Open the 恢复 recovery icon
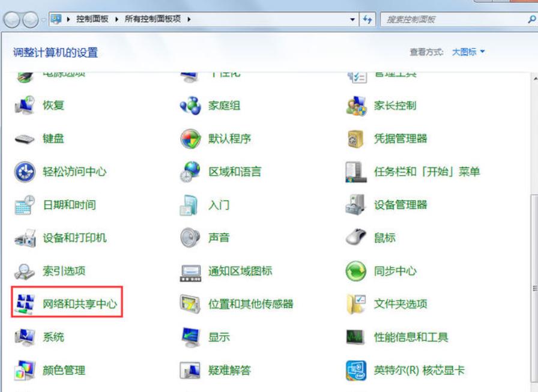The image size is (538, 392). (x=25, y=105)
